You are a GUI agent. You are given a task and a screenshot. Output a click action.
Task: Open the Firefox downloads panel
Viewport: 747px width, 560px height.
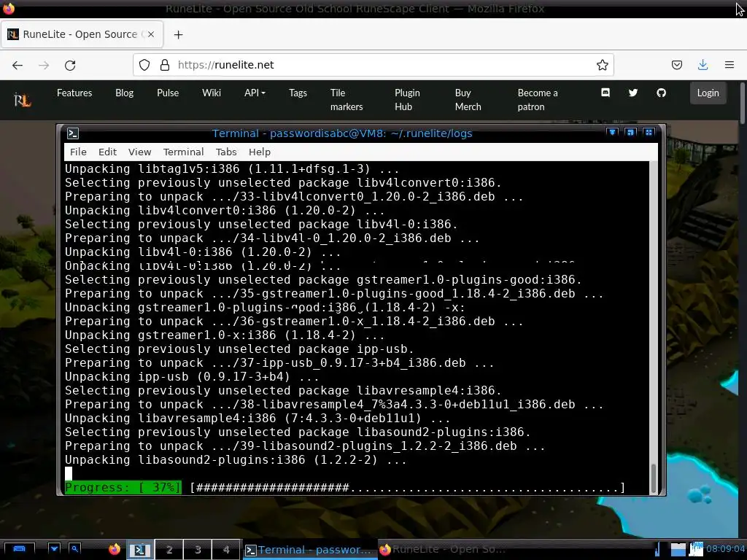click(703, 65)
